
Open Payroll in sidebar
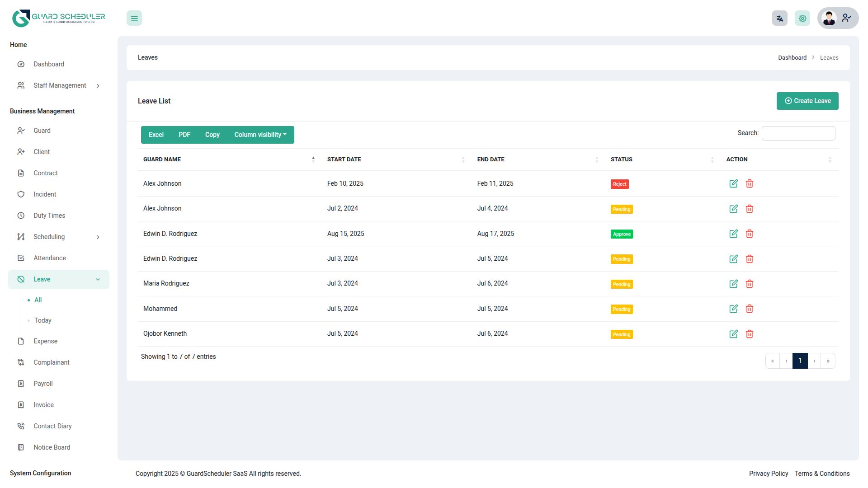click(x=43, y=384)
